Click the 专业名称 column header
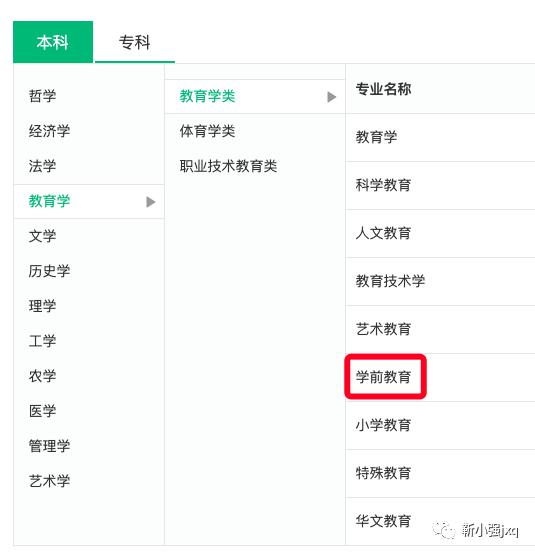535x554 pixels. click(383, 89)
